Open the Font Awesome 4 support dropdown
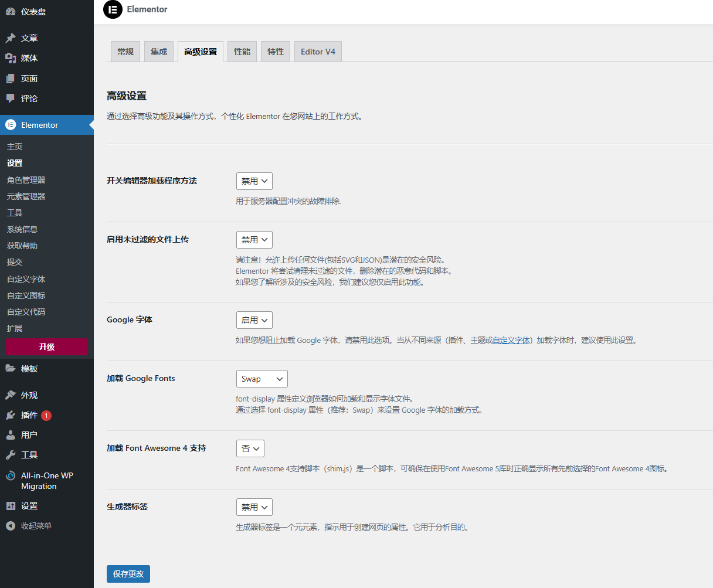713x588 pixels. 250,448
